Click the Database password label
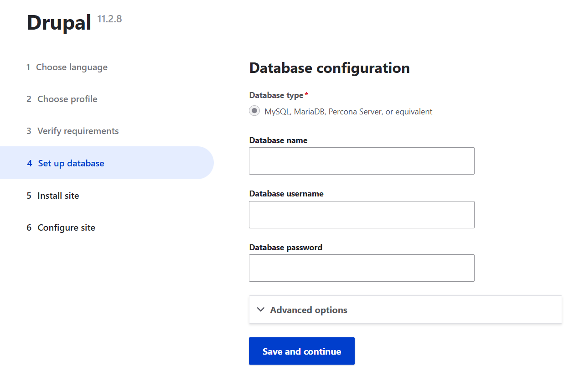The width and height of the screenshot is (579, 392). coord(286,248)
